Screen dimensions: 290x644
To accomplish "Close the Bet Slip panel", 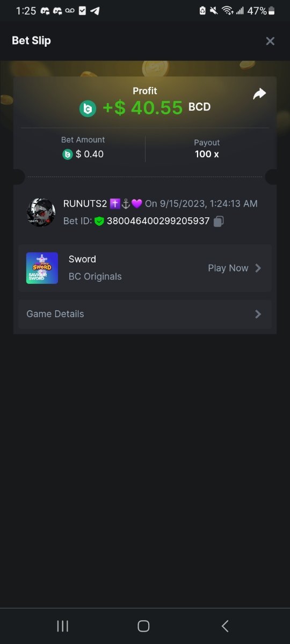I will click(270, 41).
